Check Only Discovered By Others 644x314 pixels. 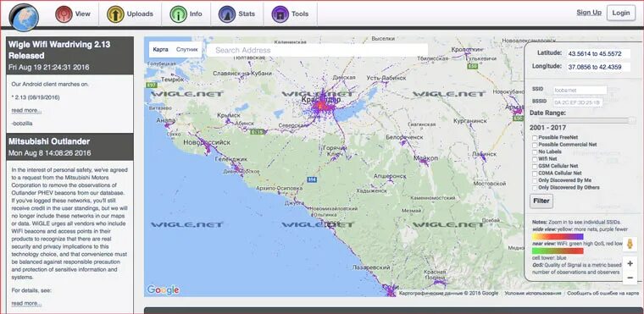click(535, 188)
